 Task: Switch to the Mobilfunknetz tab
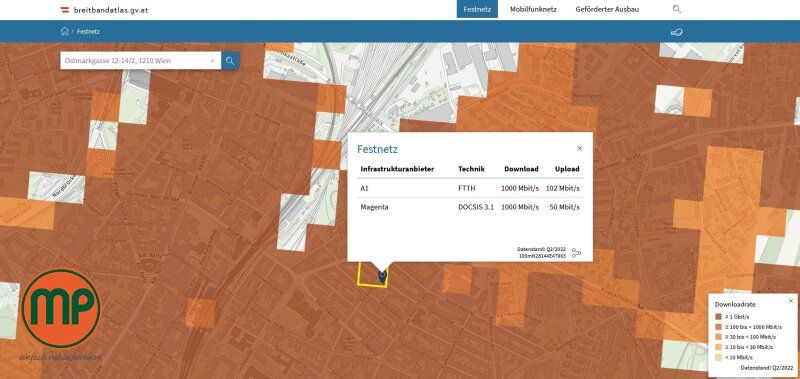(x=533, y=9)
